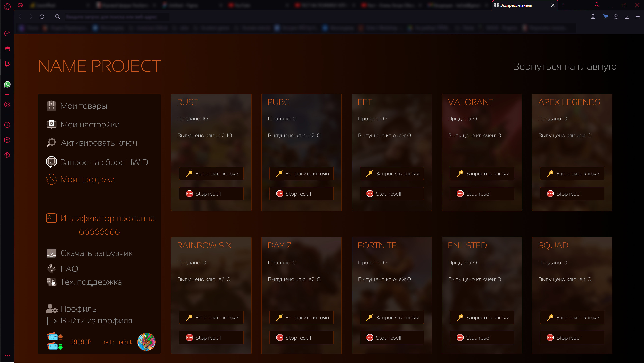Request keys for DAY Z
The image size is (644, 363).
[302, 318]
